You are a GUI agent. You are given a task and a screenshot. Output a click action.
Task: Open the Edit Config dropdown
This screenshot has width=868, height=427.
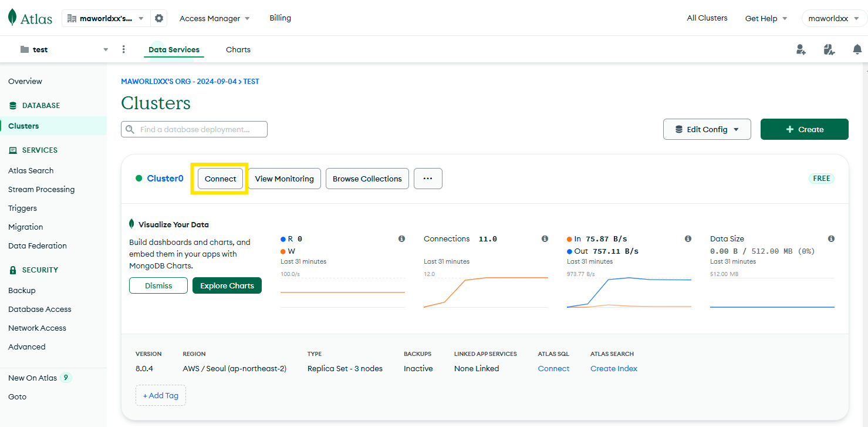tap(707, 129)
